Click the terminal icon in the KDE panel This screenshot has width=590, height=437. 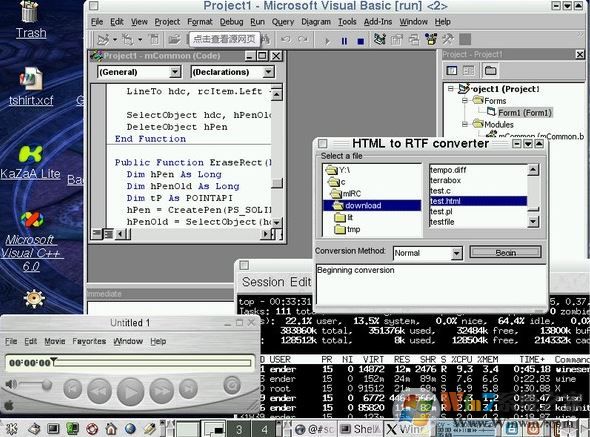53,429
